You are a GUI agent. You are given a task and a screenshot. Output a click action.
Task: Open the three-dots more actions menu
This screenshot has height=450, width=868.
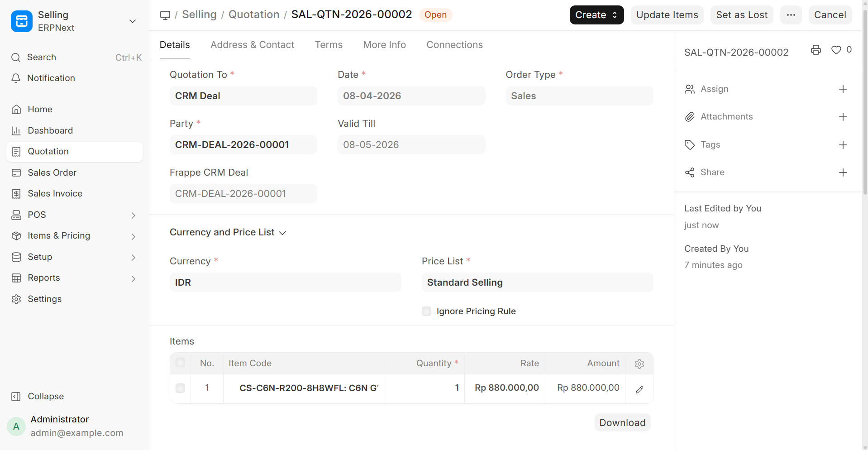coord(791,15)
